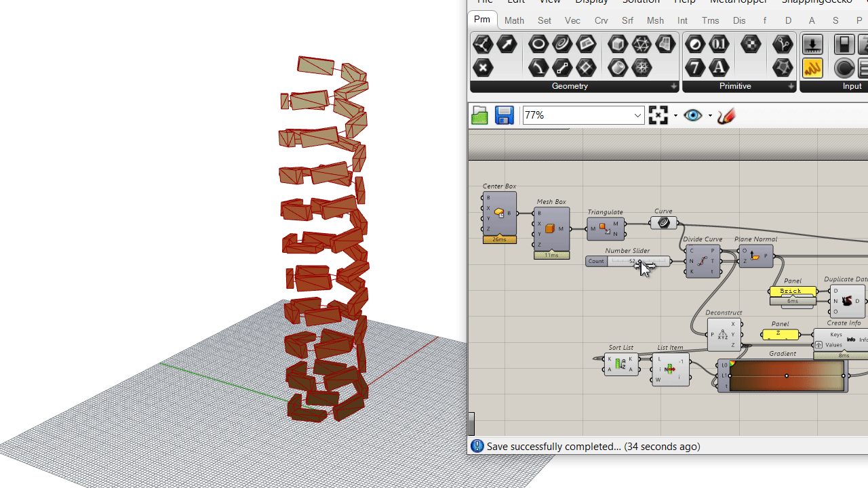
Task: Click the Curve parameter node on canvas
Action: 663,222
